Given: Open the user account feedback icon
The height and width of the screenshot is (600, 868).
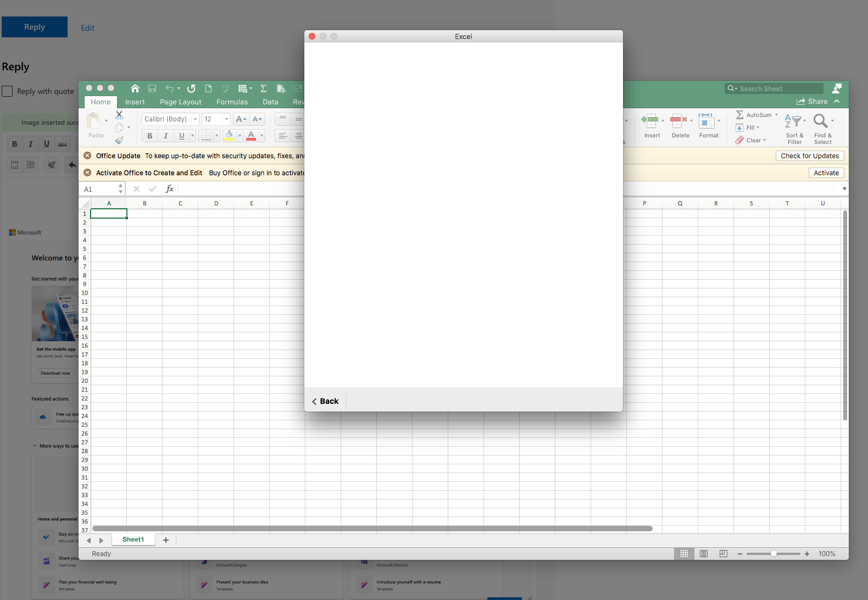Looking at the screenshot, I should point(837,88).
